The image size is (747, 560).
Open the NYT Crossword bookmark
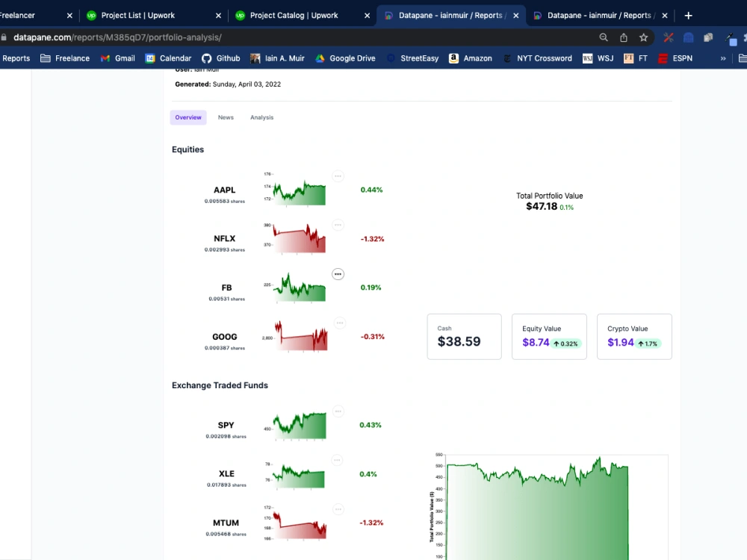click(x=537, y=58)
